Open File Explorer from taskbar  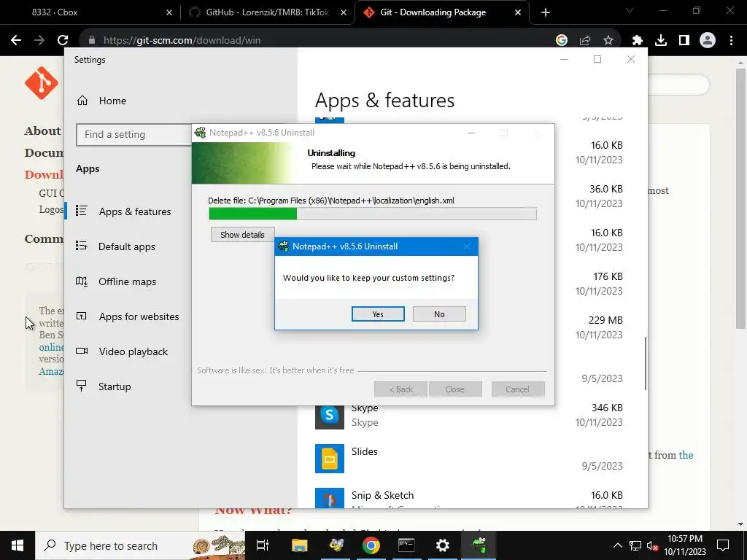pos(300,545)
